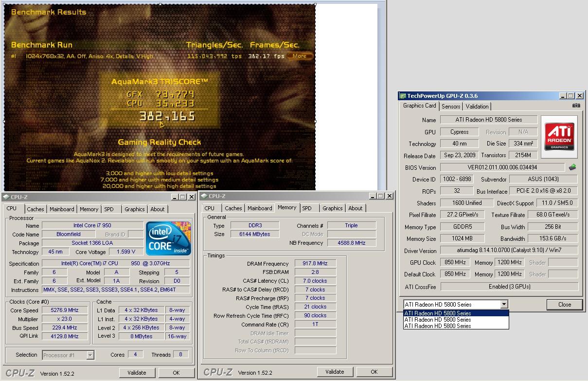Click the GFX score 73,779

tap(175, 94)
